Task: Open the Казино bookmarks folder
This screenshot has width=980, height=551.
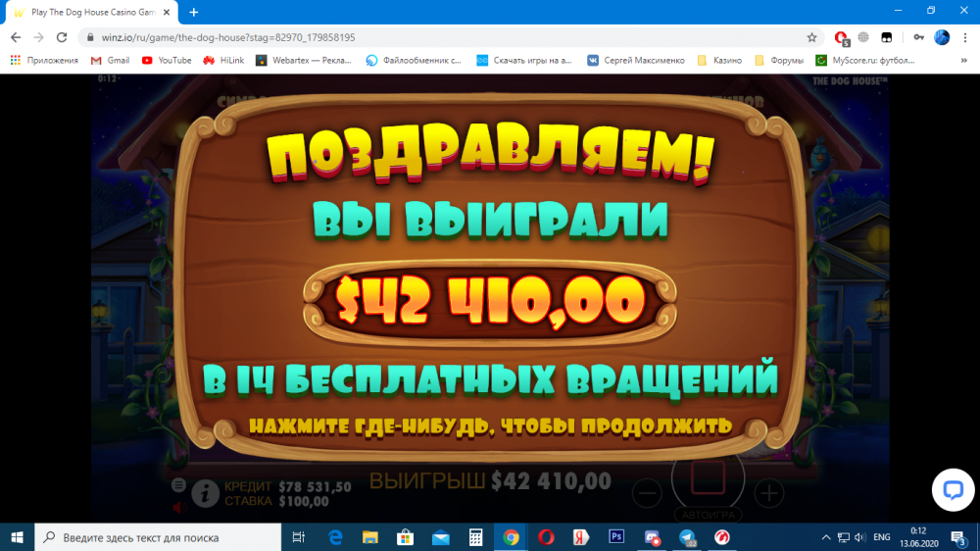Action: pos(719,61)
